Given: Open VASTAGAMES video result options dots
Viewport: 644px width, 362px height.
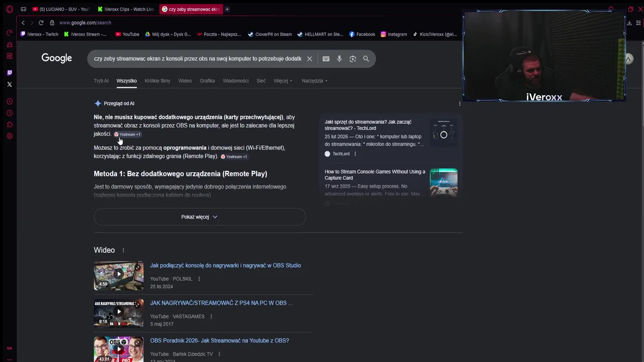Looking at the screenshot, I should click(x=211, y=317).
